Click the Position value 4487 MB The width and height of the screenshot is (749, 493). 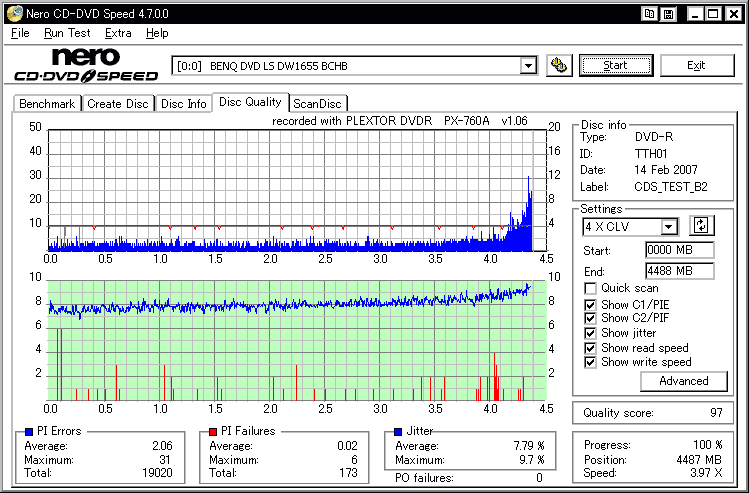699,460
